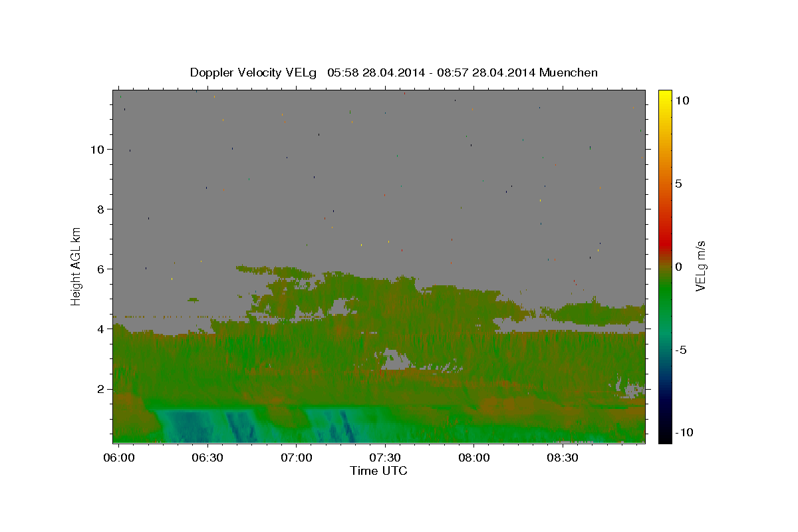Screen dimensions: 798x532
Task: Click the 'VELg m/s' colorbar title
Action: click(x=700, y=266)
